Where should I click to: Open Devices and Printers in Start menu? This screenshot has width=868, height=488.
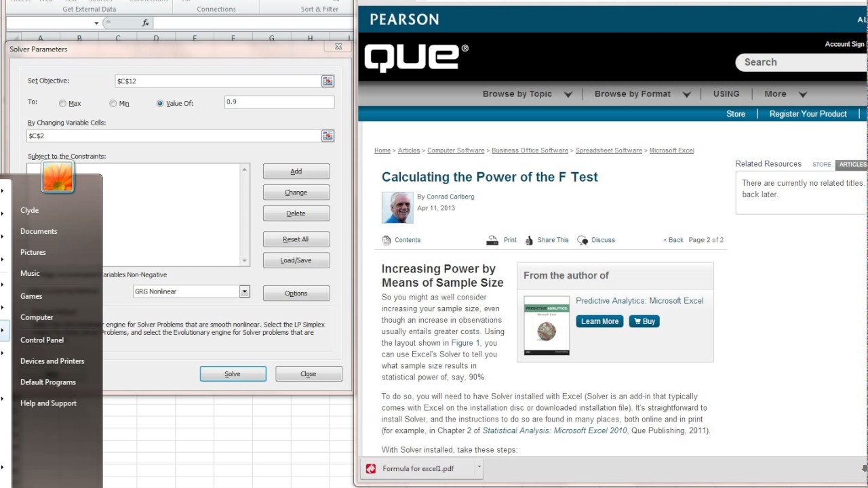[x=52, y=361]
